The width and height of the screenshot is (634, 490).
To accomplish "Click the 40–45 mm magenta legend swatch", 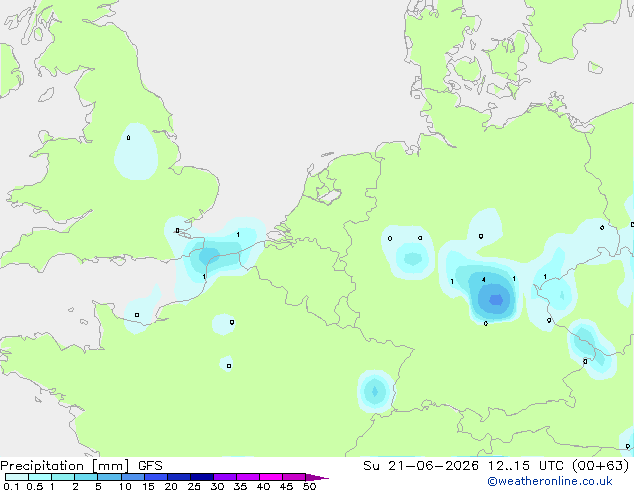I will coord(271,477).
